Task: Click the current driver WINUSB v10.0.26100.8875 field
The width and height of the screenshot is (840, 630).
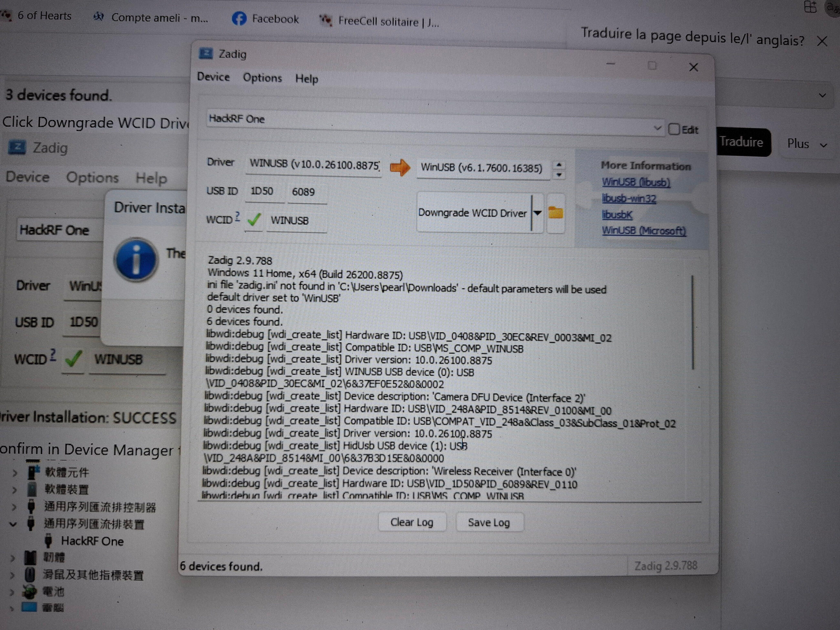Action: pos(313,165)
